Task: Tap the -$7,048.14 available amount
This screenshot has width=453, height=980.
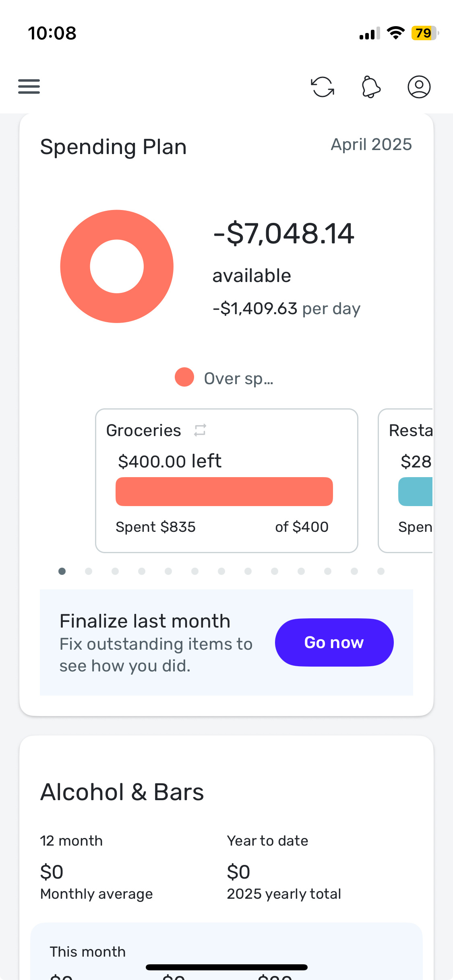Action: (284, 233)
